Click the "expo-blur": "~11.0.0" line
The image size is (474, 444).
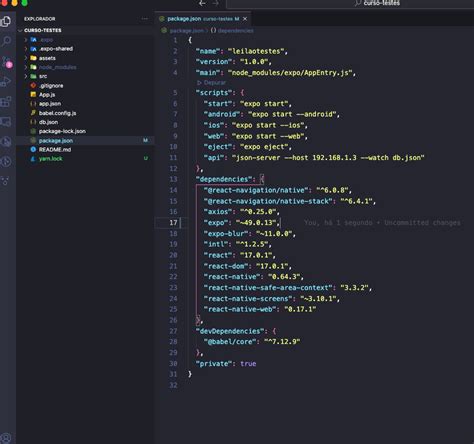click(x=250, y=234)
